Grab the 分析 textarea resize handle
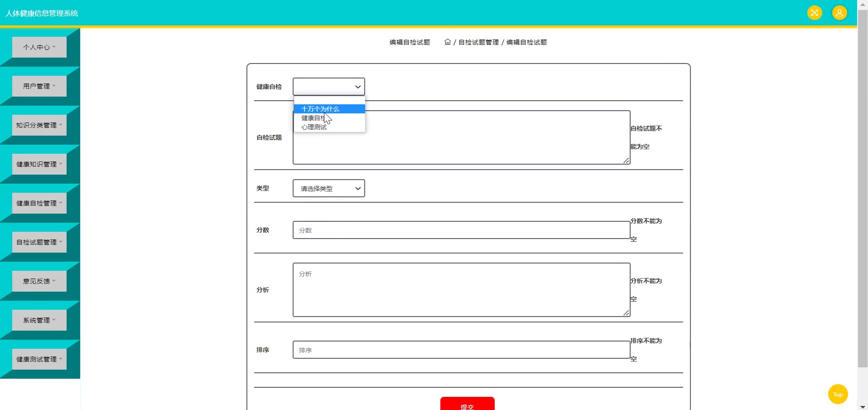 click(x=626, y=313)
